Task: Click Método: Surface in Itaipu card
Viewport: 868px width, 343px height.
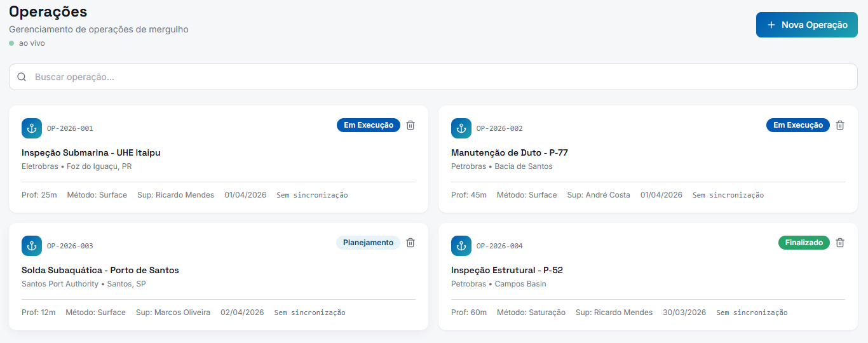Action: pyautogui.click(x=97, y=195)
